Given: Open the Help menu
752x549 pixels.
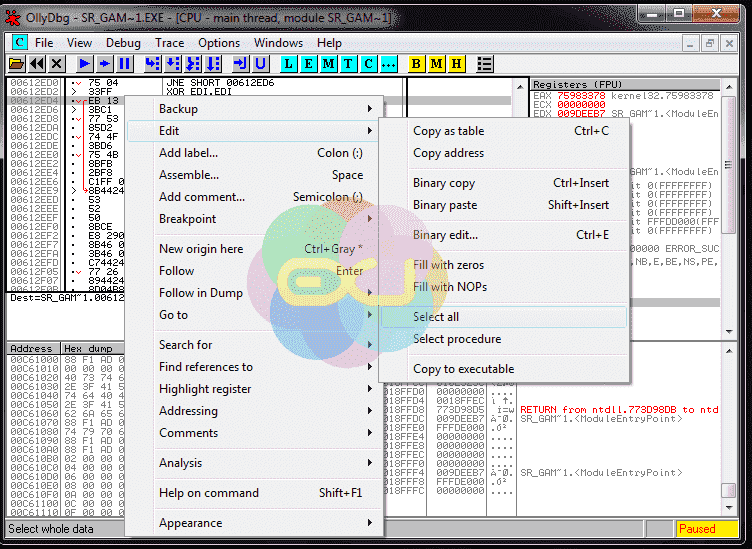Looking at the screenshot, I should click(x=329, y=43).
